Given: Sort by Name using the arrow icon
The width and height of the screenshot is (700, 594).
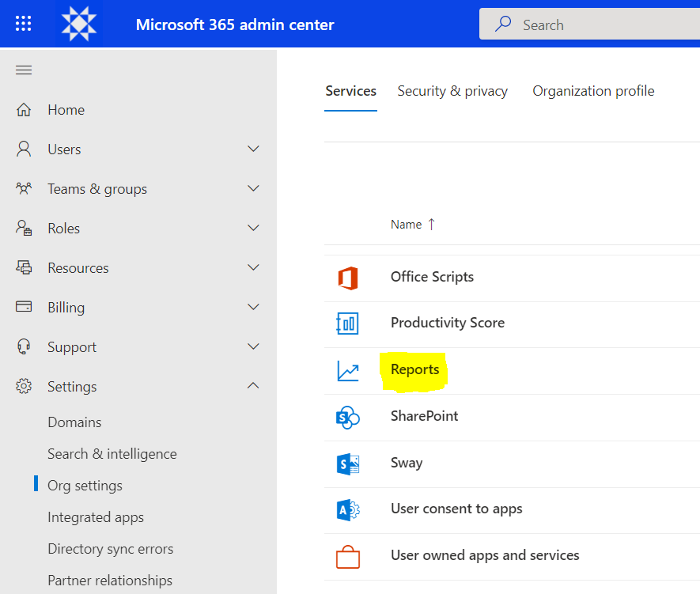Looking at the screenshot, I should [431, 224].
